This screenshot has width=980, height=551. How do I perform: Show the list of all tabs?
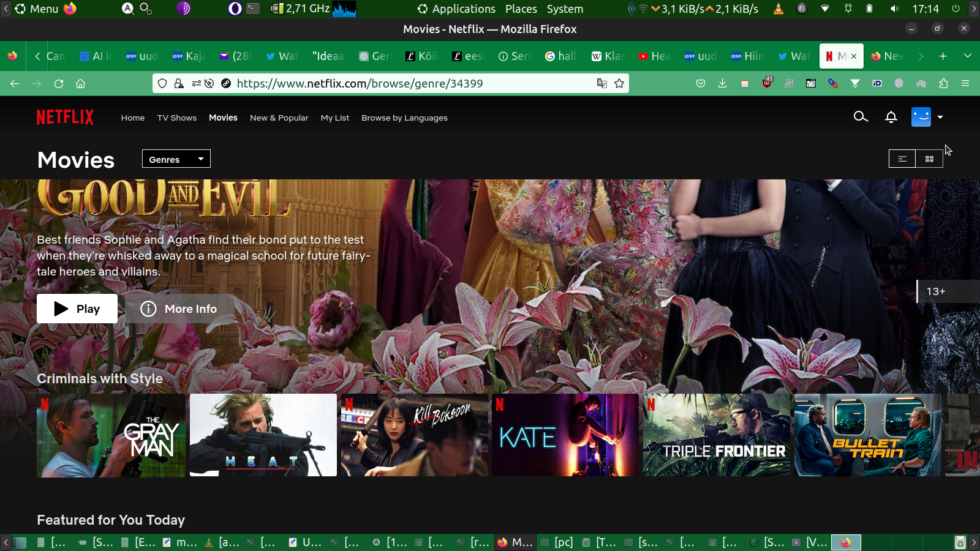pos(967,56)
